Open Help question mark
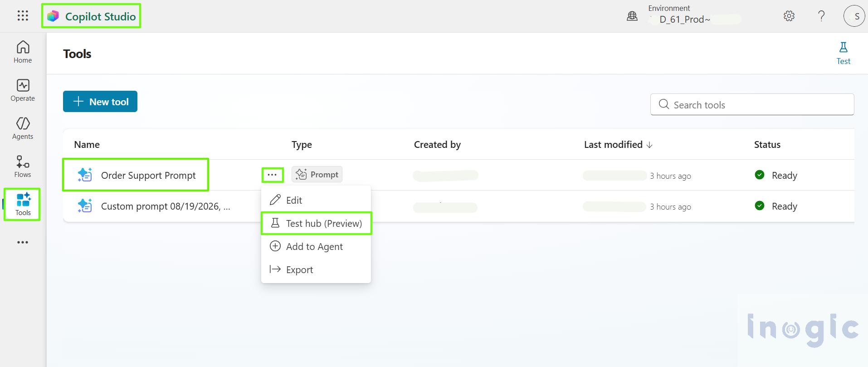The height and width of the screenshot is (367, 868). [821, 16]
